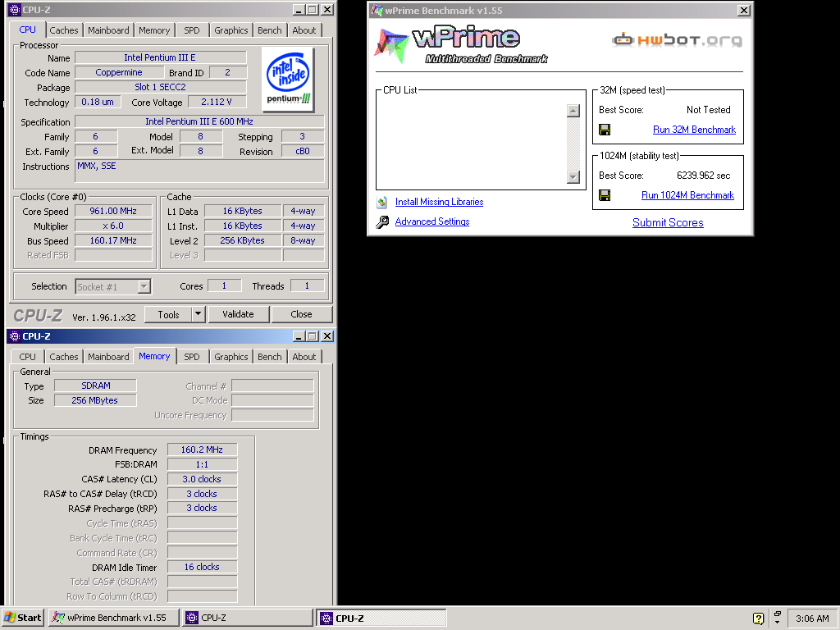
Task: Click the Bus Speed value 160.17 MHz
Action: (x=113, y=240)
